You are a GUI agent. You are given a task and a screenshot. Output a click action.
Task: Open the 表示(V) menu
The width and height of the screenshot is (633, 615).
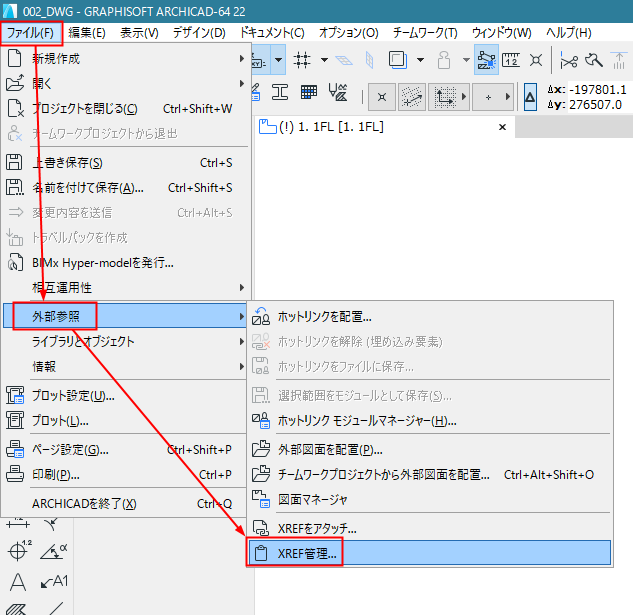pyautogui.click(x=139, y=33)
